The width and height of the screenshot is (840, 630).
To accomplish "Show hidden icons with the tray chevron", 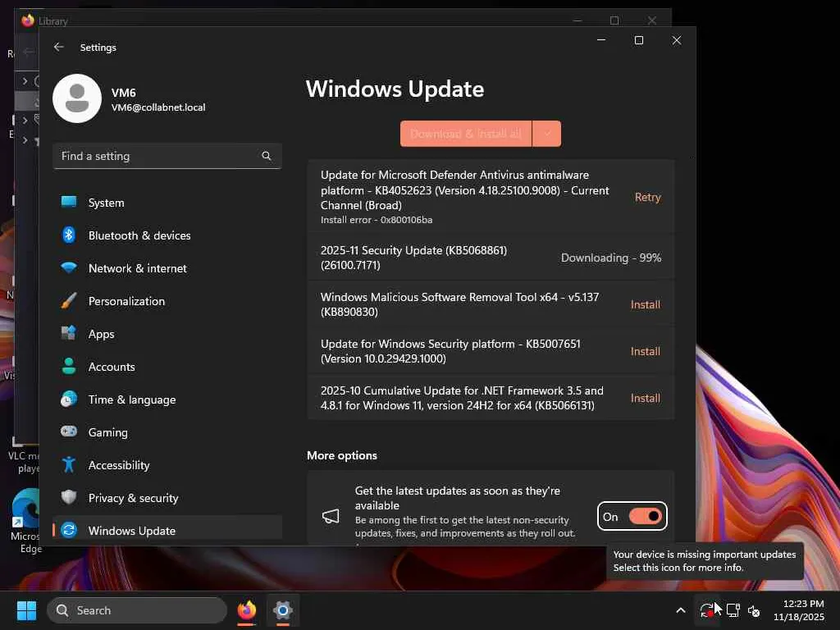I will click(680, 610).
